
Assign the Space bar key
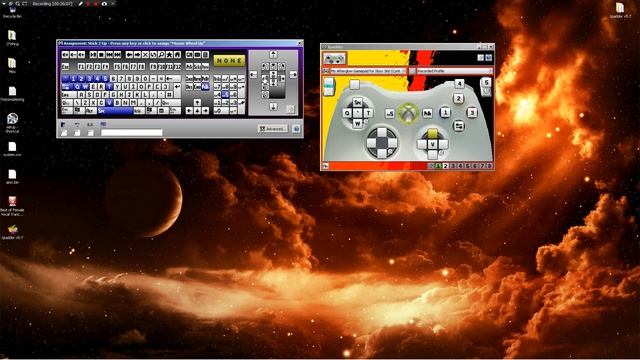[x=116, y=111]
